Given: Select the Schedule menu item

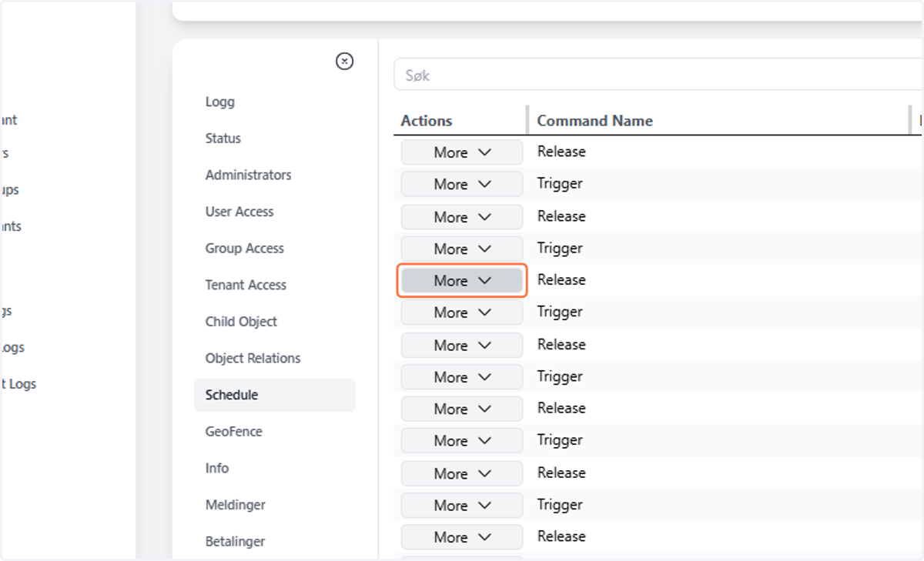Looking at the screenshot, I should click(x=275, y=395).
